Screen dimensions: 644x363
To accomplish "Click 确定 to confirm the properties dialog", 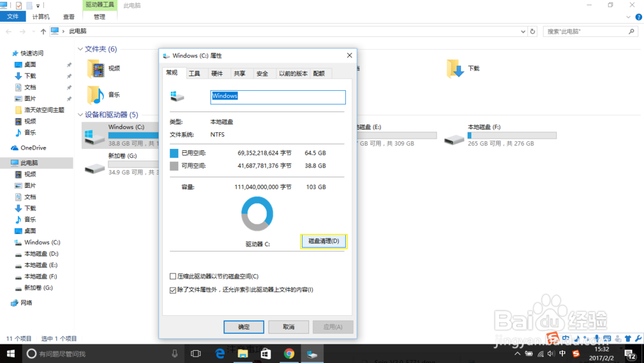I will (244, 327).
